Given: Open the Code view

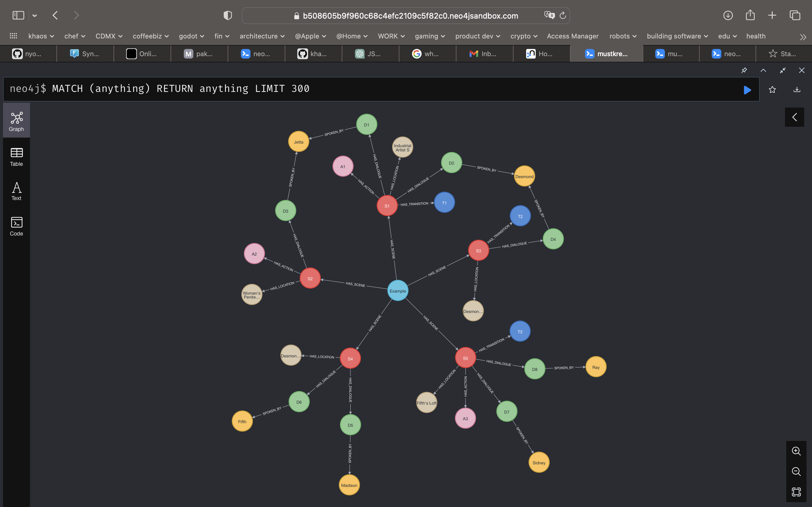Looking at the screenshot, I should (x=17, y=226).
